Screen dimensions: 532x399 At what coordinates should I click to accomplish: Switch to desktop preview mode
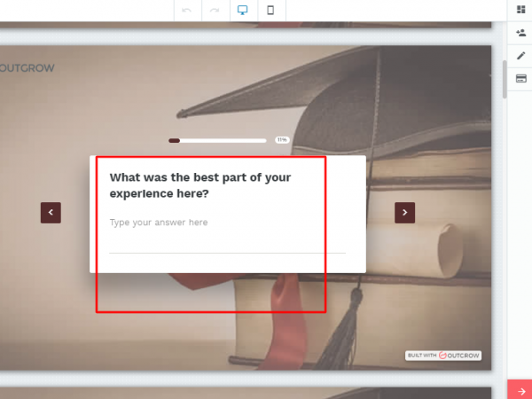pyautogui.click(x=242, y=10)
